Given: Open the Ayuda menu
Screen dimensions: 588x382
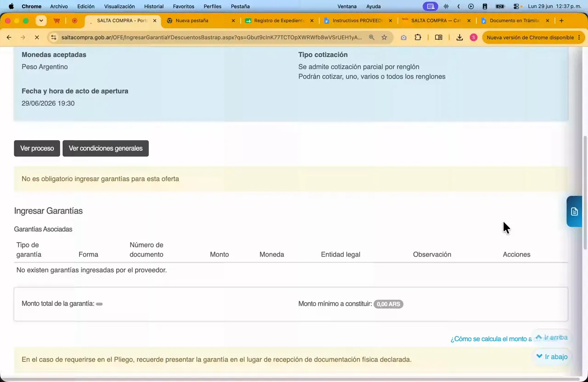Looking at the screenshot, I should tap(373, 6).
